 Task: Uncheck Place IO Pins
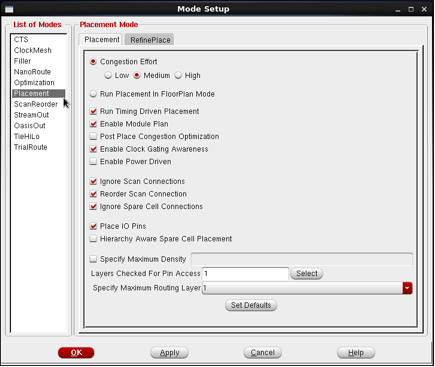point(93,226)
